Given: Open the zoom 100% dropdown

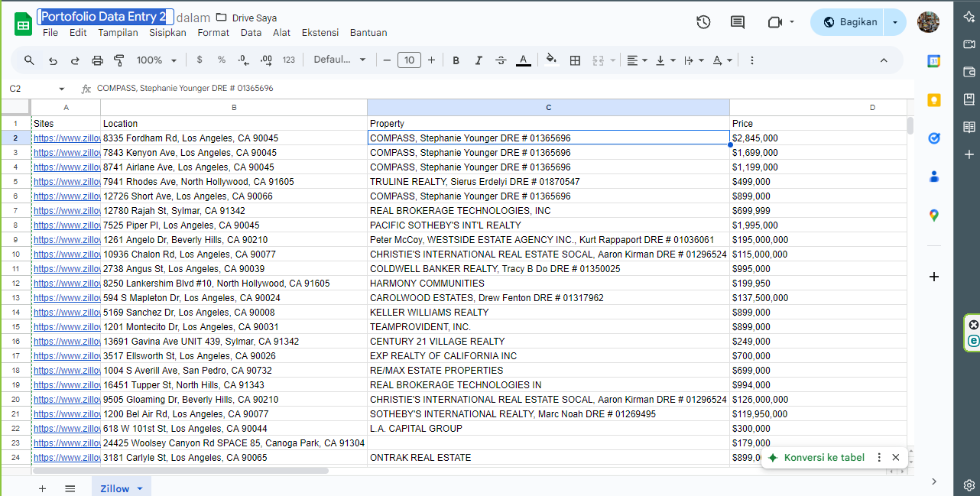Looking at the screenshot, I should pyautogui.click(x=157, y=60).
